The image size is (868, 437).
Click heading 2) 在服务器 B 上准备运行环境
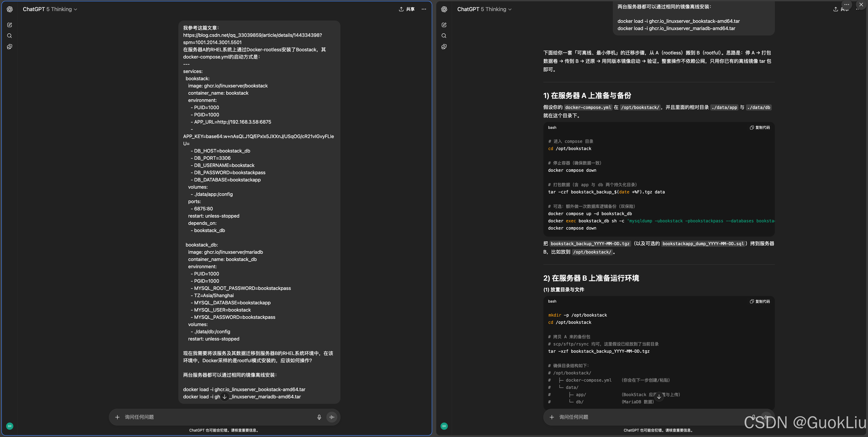pos(591,278)
